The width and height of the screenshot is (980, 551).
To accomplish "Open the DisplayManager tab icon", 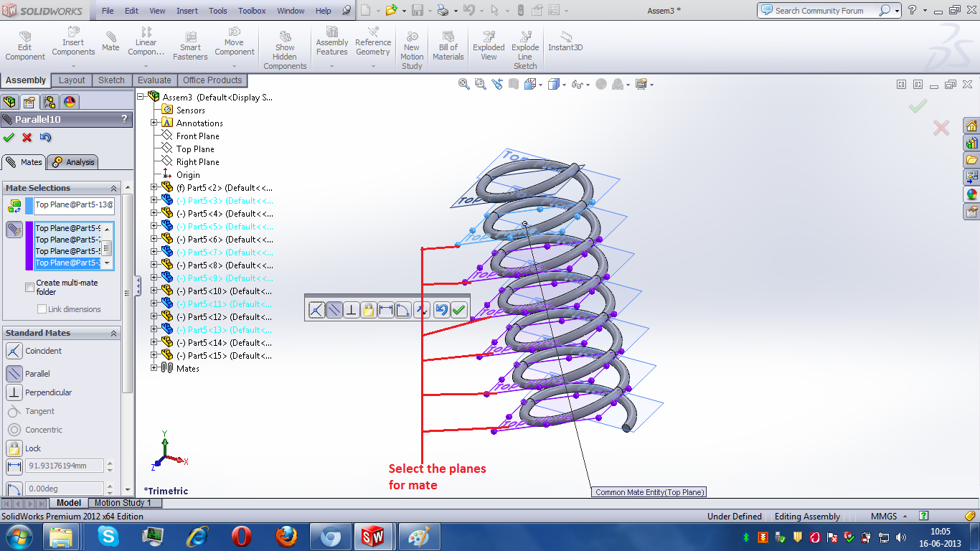I will [69, 101].
